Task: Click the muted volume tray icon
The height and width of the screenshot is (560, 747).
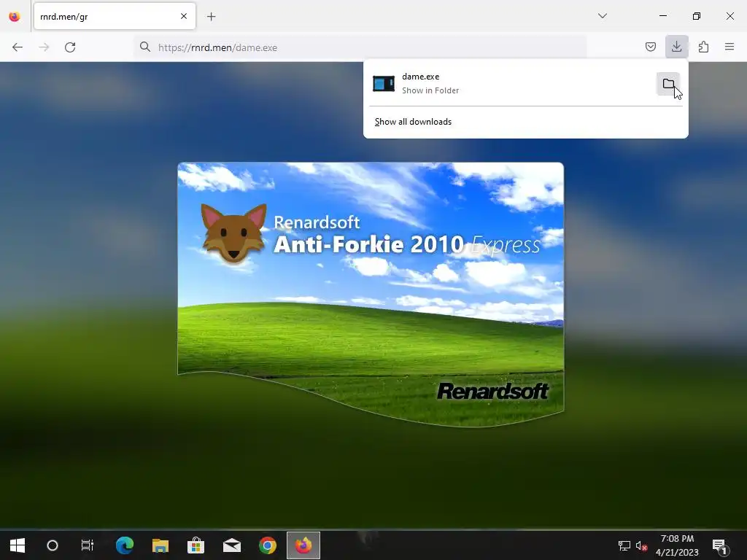Action: point(642,545)
